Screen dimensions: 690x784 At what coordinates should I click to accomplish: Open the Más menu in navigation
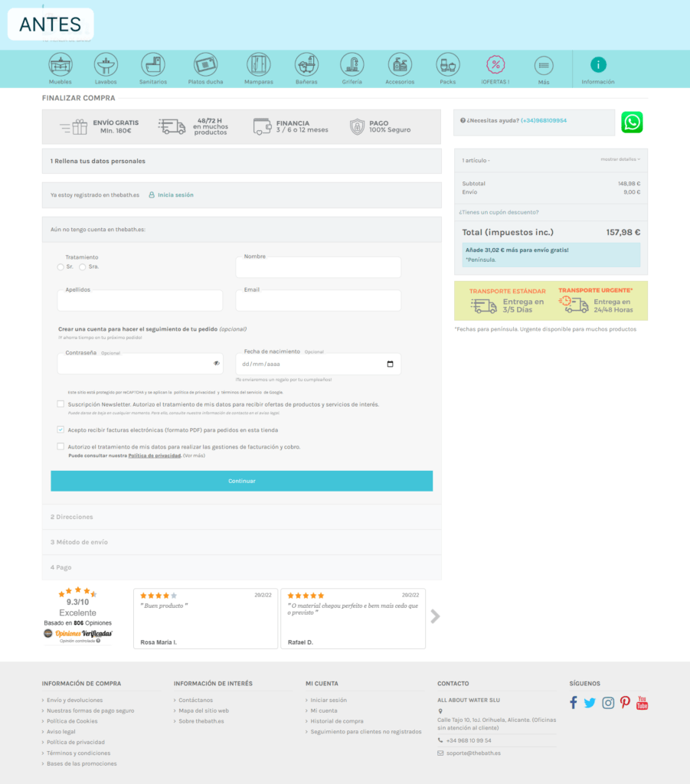coord(544,65)
